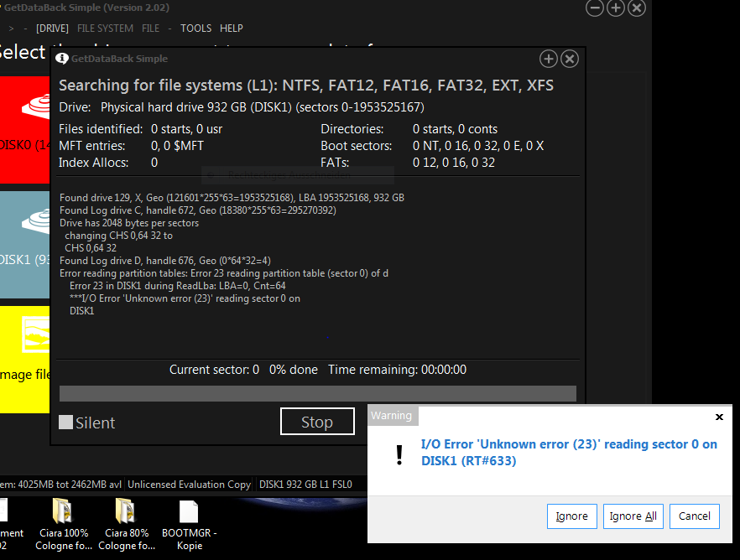
Task: Select the blue DISK1 drive tile
Action: point(24,245)
